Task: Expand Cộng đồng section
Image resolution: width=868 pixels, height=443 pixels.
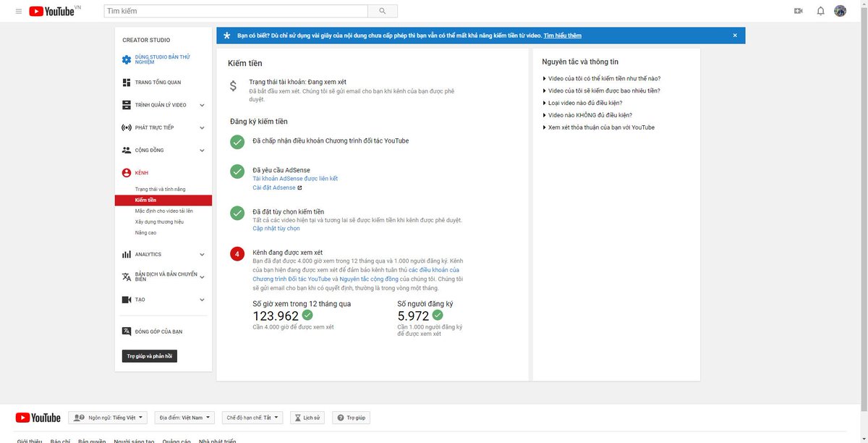Action: tap(202, 151)
